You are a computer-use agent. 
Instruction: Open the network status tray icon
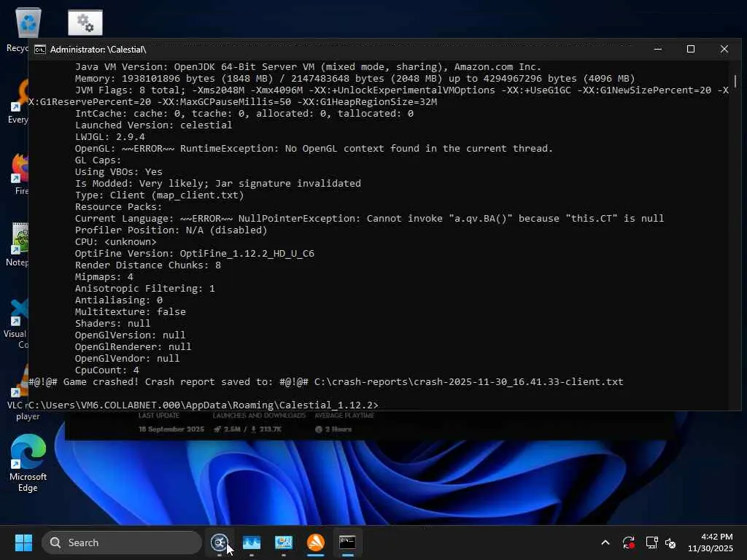[x=651, y=542]
